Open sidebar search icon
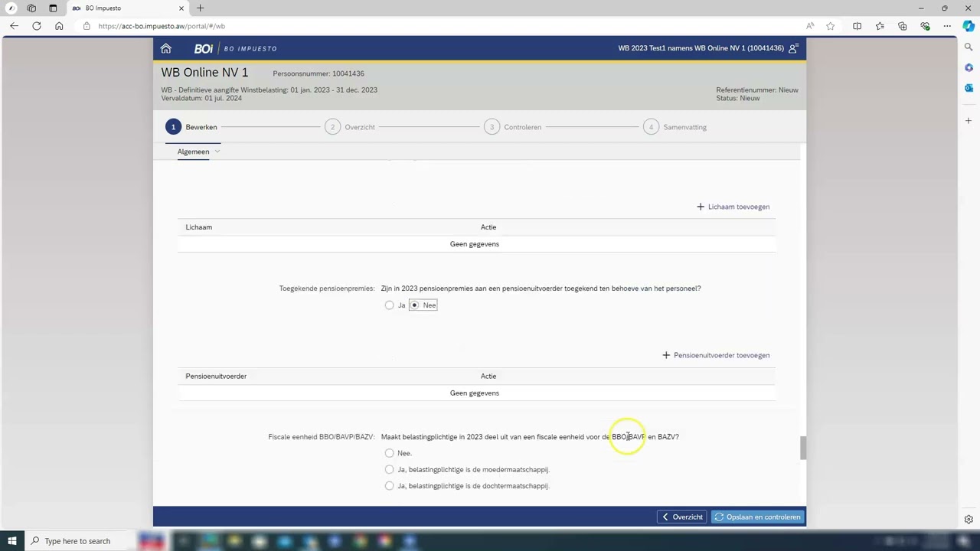 pos(969,47)
